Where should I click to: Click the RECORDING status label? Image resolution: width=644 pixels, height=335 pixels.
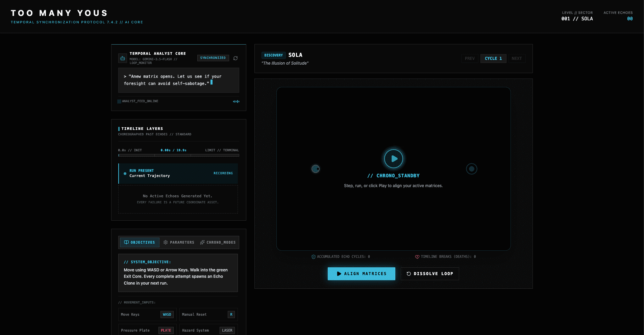[223, 173]
